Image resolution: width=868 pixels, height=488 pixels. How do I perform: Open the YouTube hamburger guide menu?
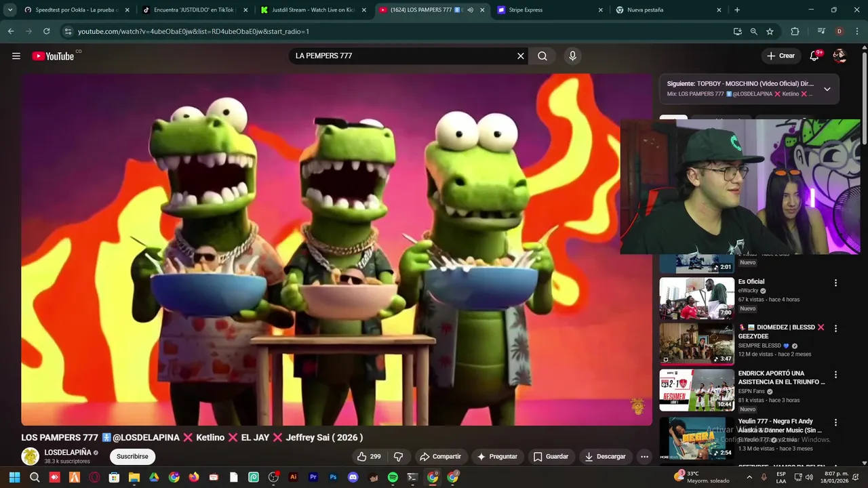click(16, 56)
